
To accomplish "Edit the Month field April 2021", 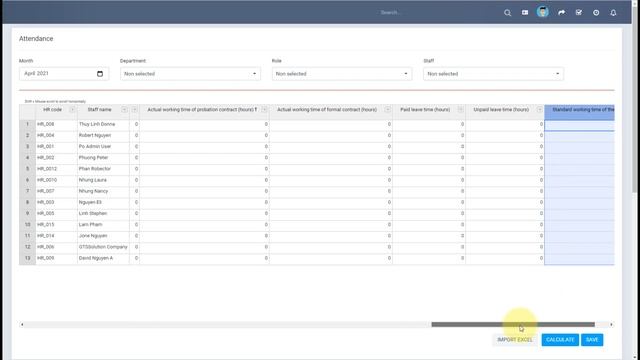I will pyautogui.click(x=64, y=73).
